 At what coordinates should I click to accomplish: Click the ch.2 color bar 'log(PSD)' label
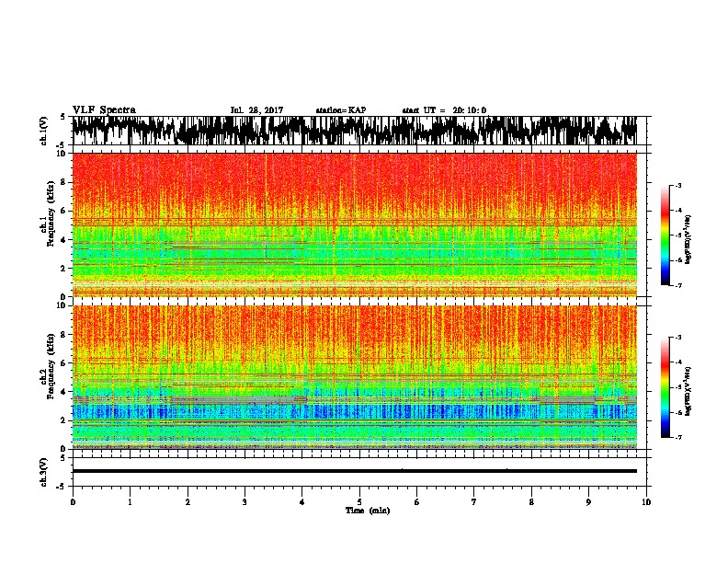point(688,392)
